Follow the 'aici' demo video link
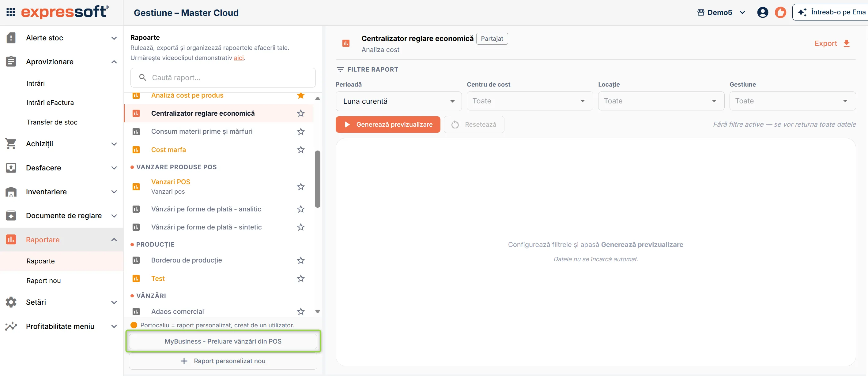This screenshot has height=376, width=868. 239,58
